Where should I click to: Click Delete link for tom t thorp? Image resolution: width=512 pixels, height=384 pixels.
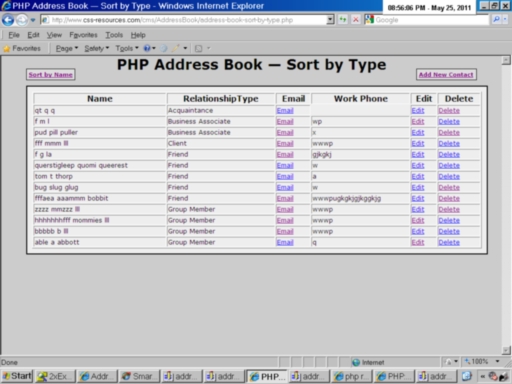(x=449, y=177)
